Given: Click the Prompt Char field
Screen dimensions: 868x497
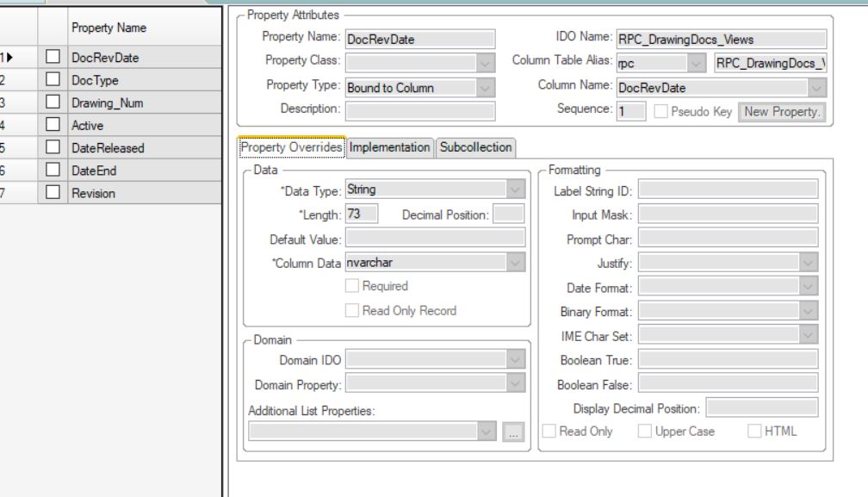Looking at the screenshot, I should 728,238.
